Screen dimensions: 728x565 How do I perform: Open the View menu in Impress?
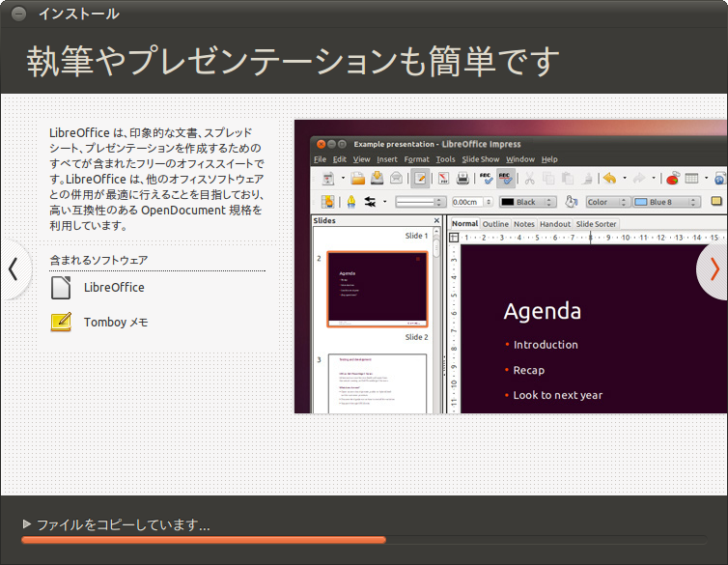tap(361, 159)
